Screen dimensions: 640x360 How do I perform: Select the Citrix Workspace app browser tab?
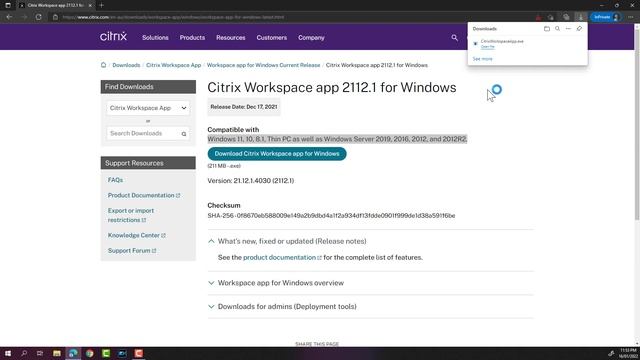(55, 5)
